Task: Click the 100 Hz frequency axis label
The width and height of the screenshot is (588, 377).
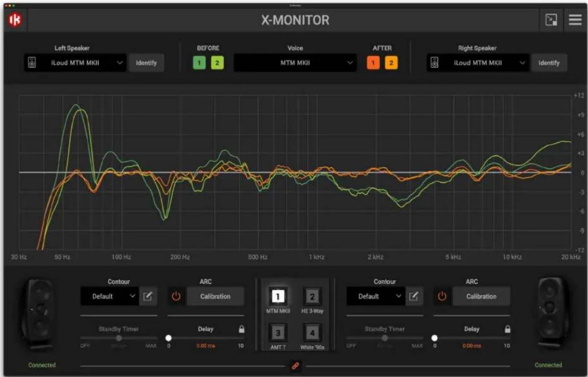Action: click(x=121, y=257)
